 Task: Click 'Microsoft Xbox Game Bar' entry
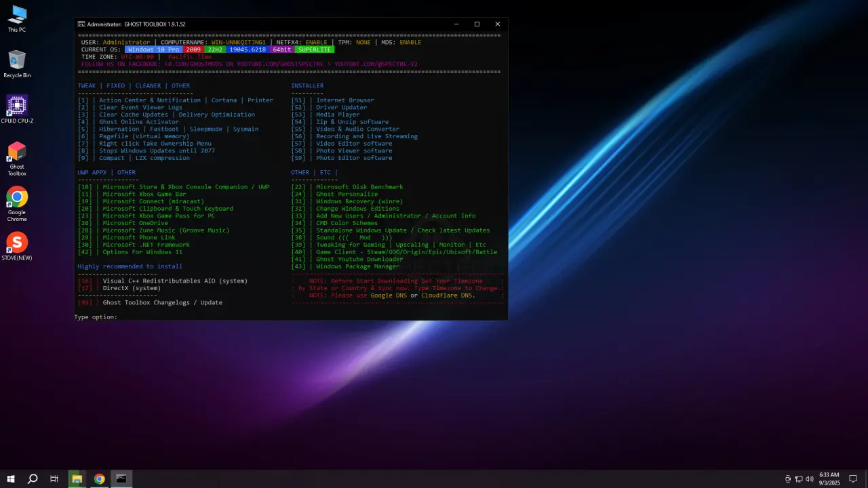coord(132,194)
